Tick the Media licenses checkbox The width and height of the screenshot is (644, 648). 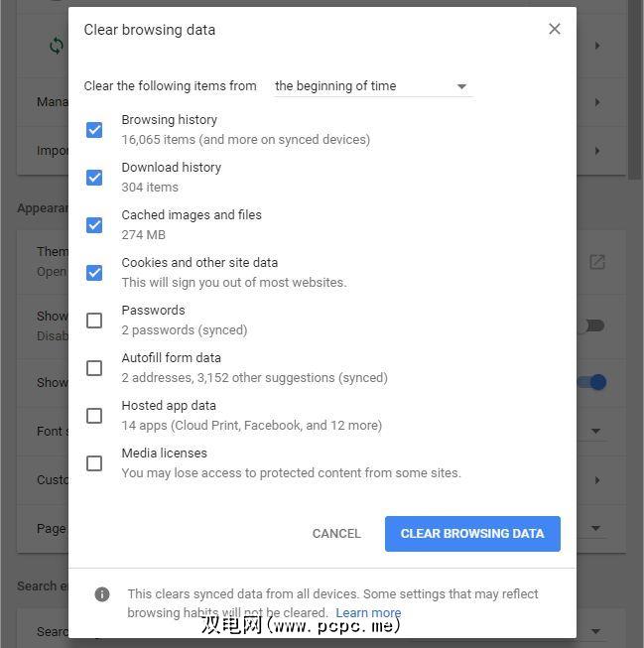[x=94, y=463]
